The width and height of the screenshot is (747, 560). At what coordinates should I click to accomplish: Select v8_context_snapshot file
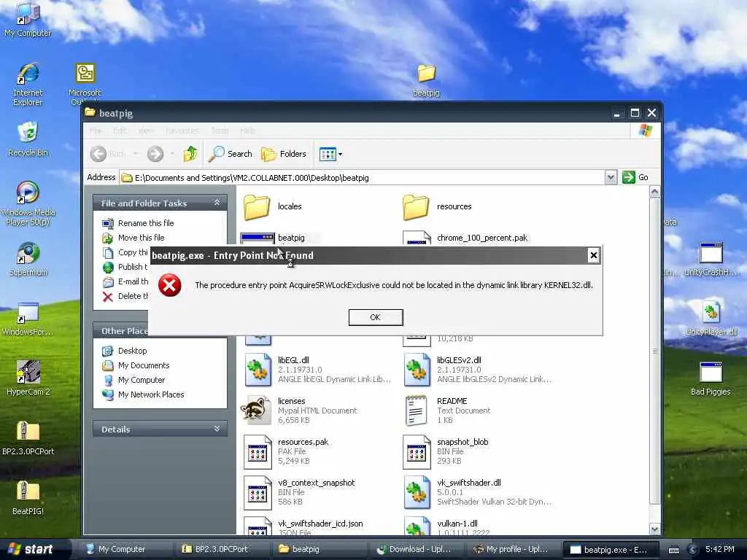click(x=300, y=492)
